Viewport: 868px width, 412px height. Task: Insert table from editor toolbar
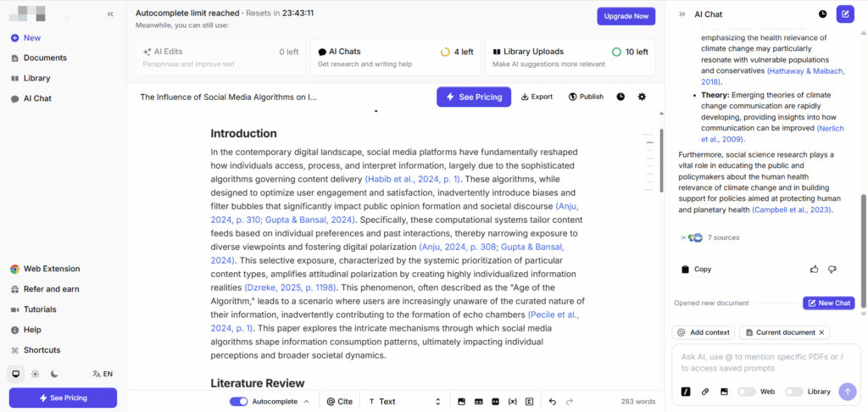pyautogui.click(x=479, y=402)
